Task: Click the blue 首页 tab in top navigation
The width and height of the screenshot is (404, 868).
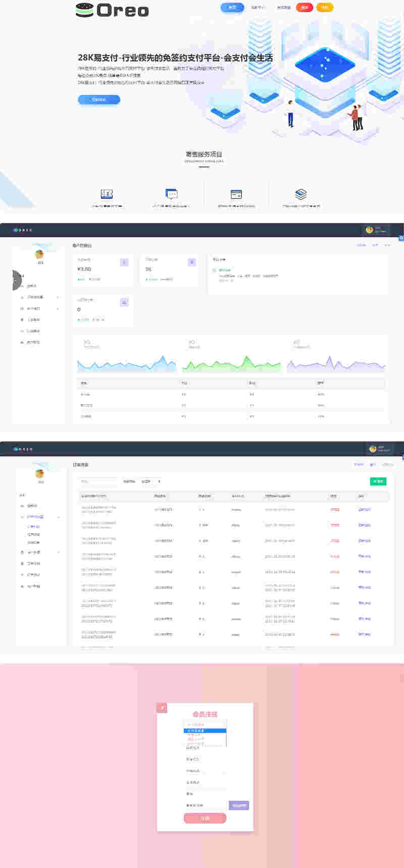Action: (232, 8)
